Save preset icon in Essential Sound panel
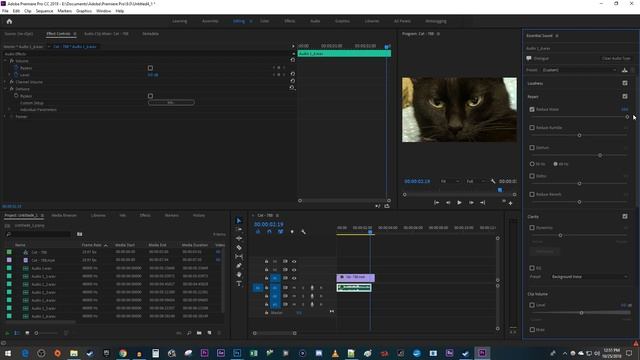 coord(624,70)
